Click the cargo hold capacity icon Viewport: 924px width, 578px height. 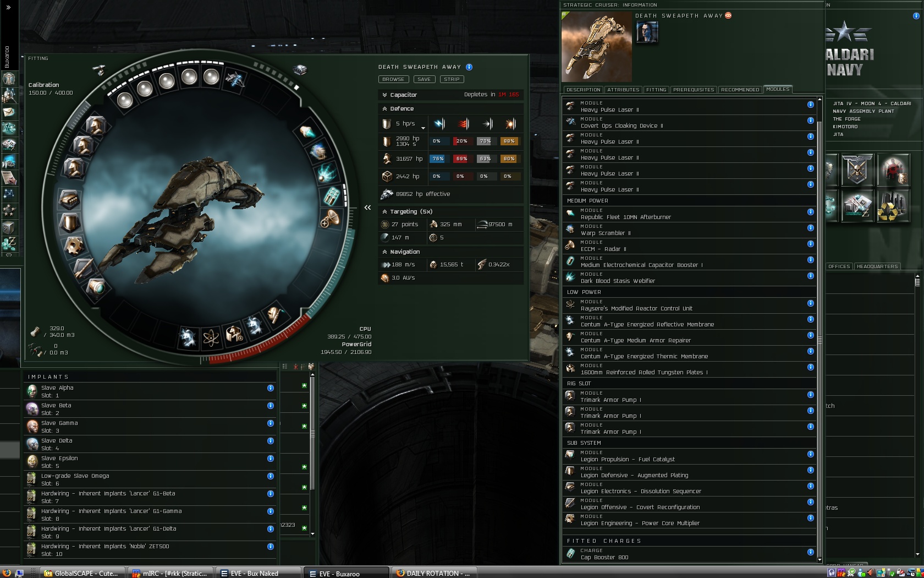click(35, 331)
